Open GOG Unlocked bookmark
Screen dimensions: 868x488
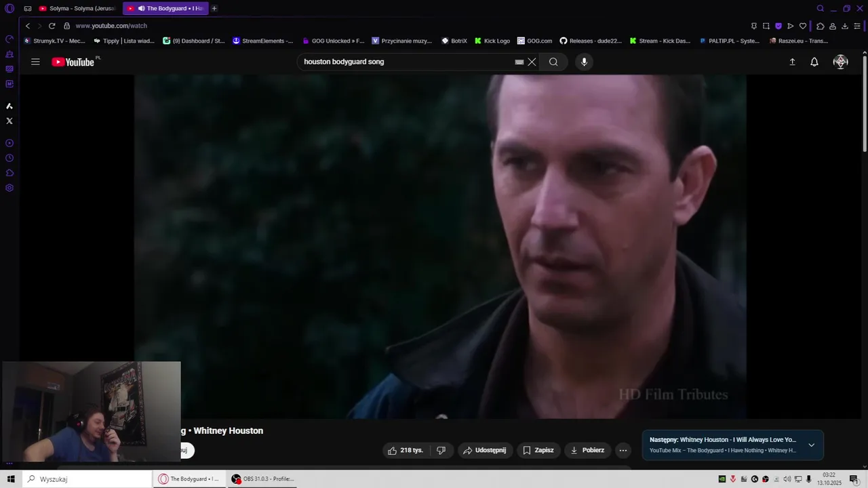pyautogui.click(x=333, y=41)
